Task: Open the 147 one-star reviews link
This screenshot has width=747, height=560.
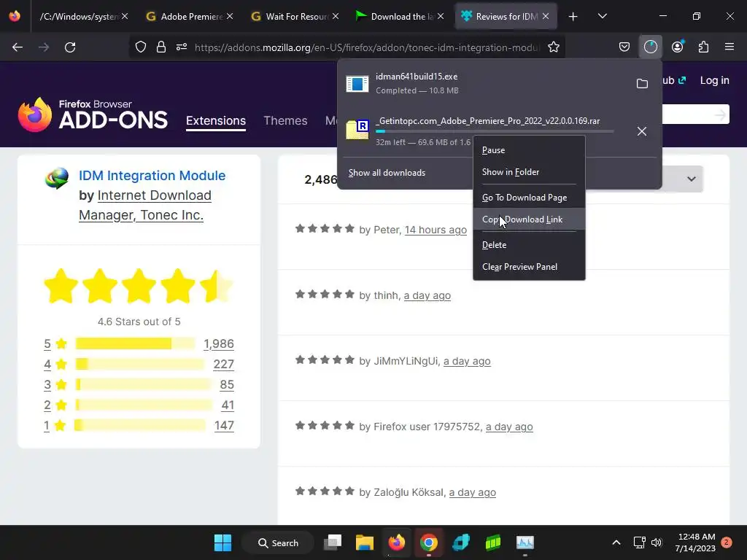Action: point(224,426)
